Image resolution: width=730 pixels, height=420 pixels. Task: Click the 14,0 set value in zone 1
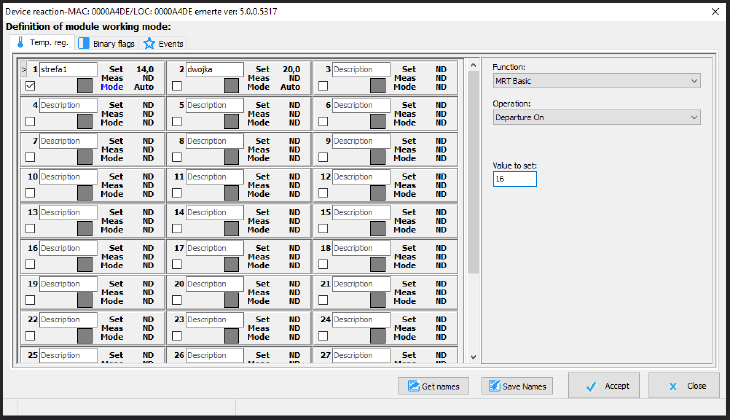(145, 69)
